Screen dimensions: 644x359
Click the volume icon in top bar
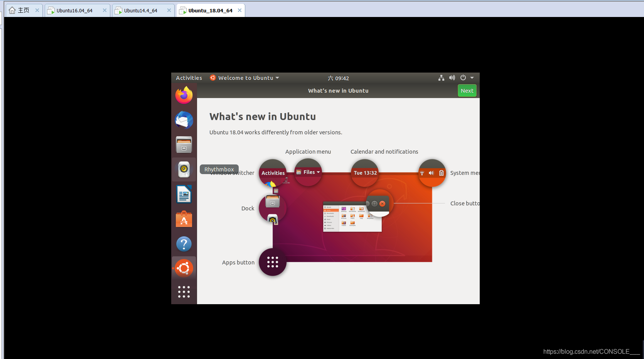click(452, 78)
